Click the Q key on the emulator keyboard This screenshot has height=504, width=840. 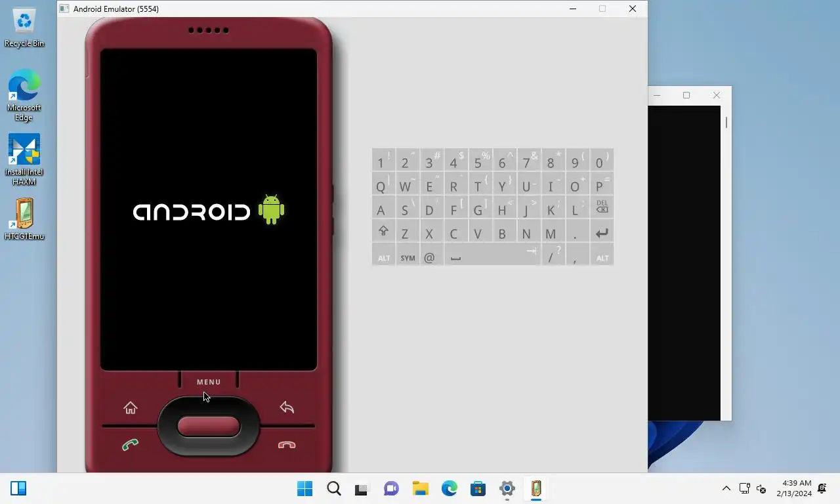click(383, 184)
